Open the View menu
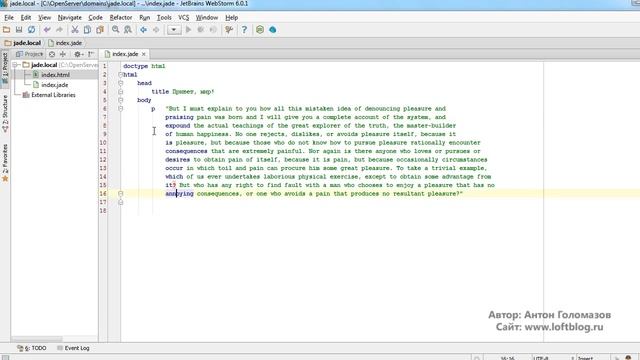This screenshot has height=360, width=640. (x=44, y=18)
